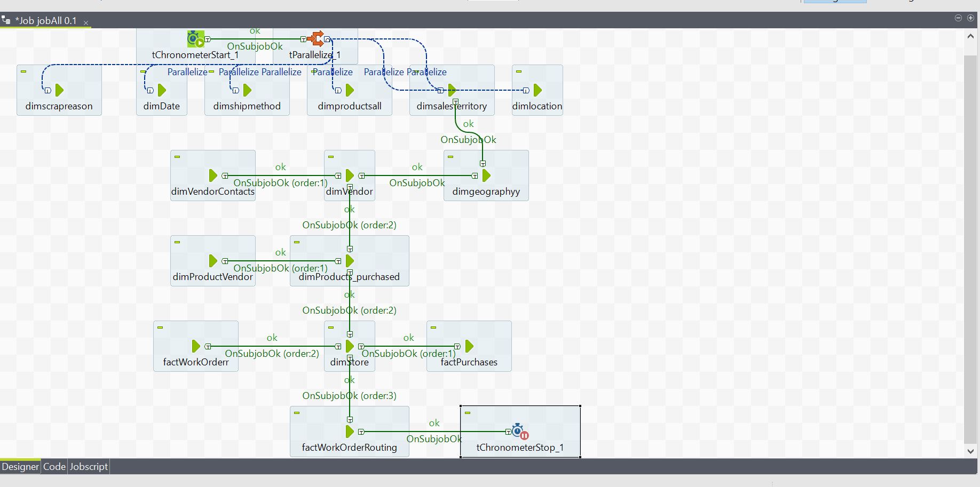Select the Job jobAll 0.1 editor tab
980x487 pixels.
(46, 21)
